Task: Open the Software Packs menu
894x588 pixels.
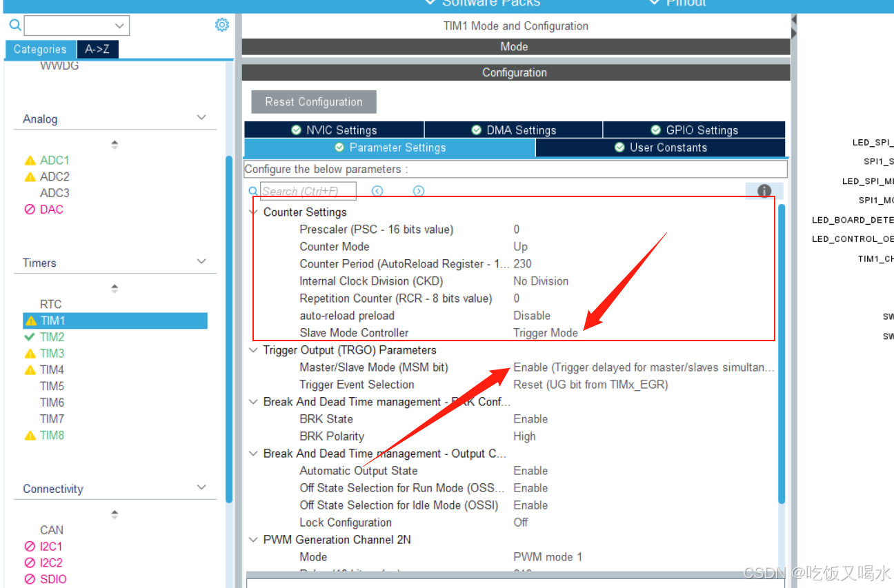Action: click(483, 3)
